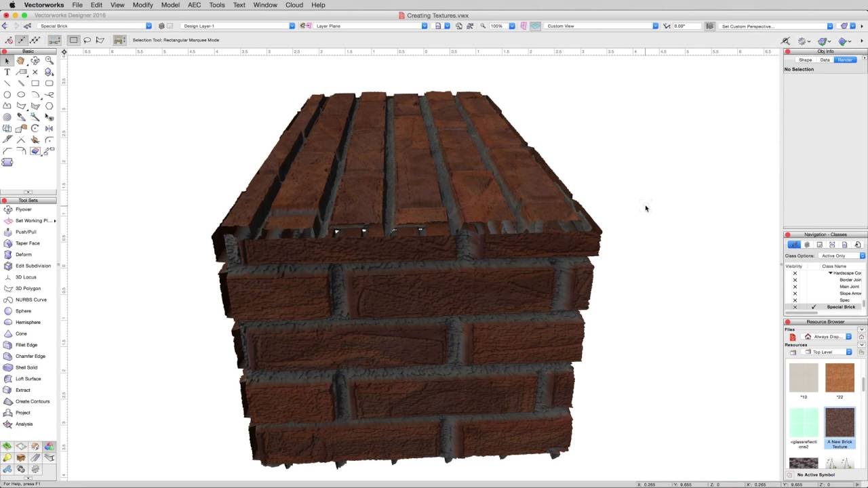Toggle visibility of Hardscape Components class
This screenshot has height=488, width=868.
click(x=795, y=273)
